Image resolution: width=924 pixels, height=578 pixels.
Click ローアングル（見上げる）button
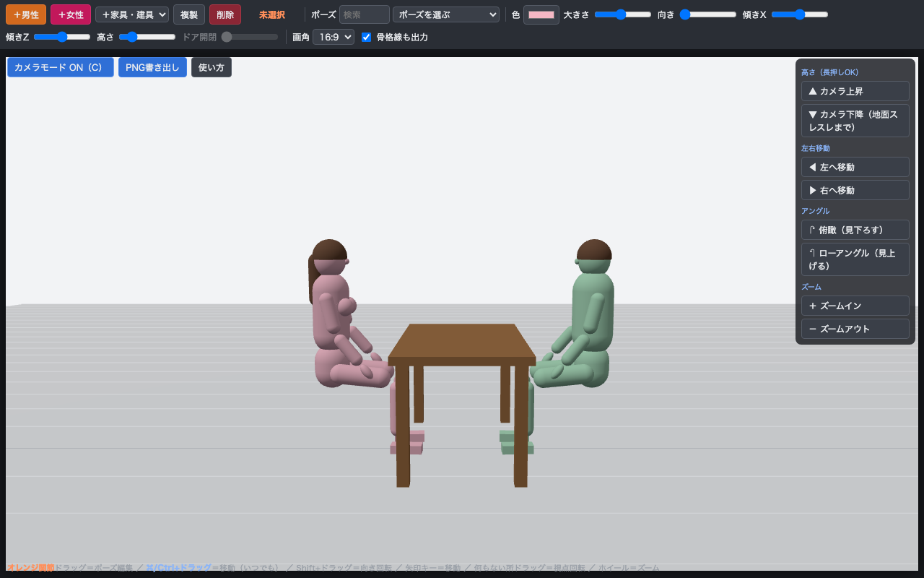tap(855, 259)
